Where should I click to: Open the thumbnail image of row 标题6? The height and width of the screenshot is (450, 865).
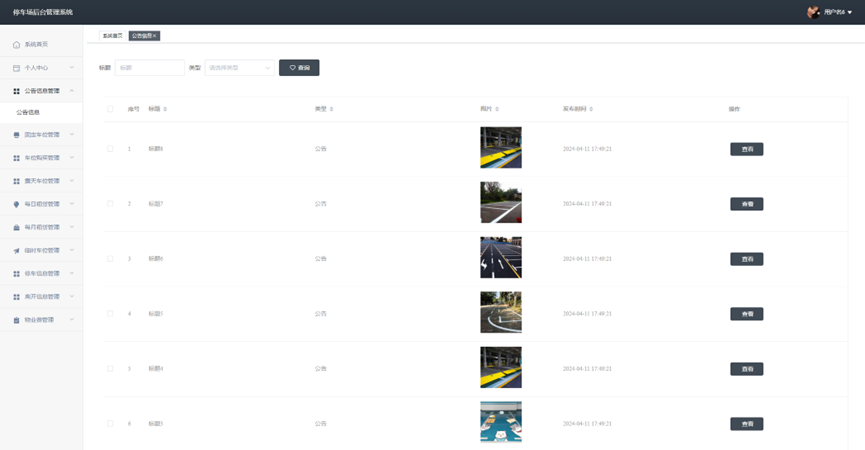coord(501,258)
